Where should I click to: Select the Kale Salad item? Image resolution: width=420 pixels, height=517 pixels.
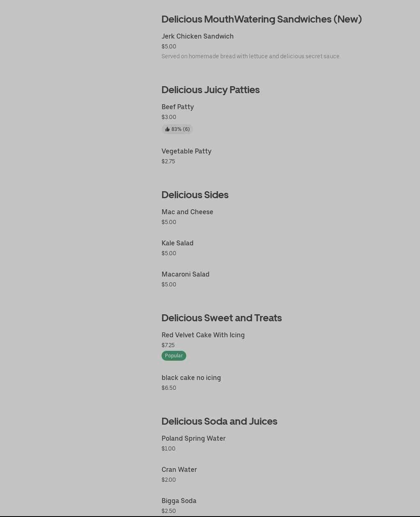pyautogui.click(x=177, y=243)
